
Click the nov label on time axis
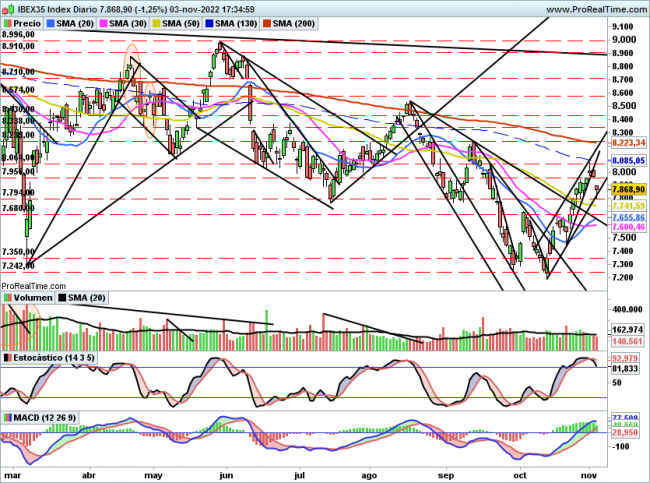(589, 475)
